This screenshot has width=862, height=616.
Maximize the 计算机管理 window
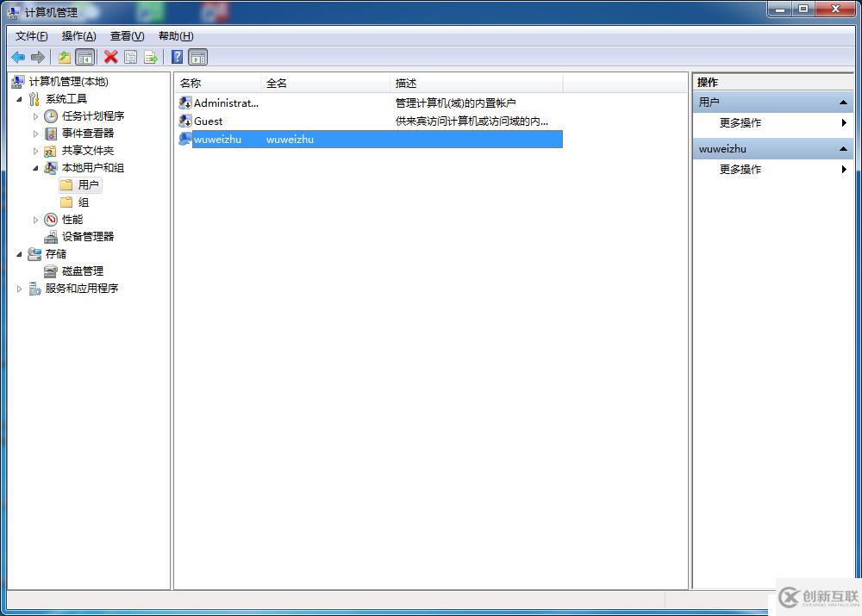[803, 9]
